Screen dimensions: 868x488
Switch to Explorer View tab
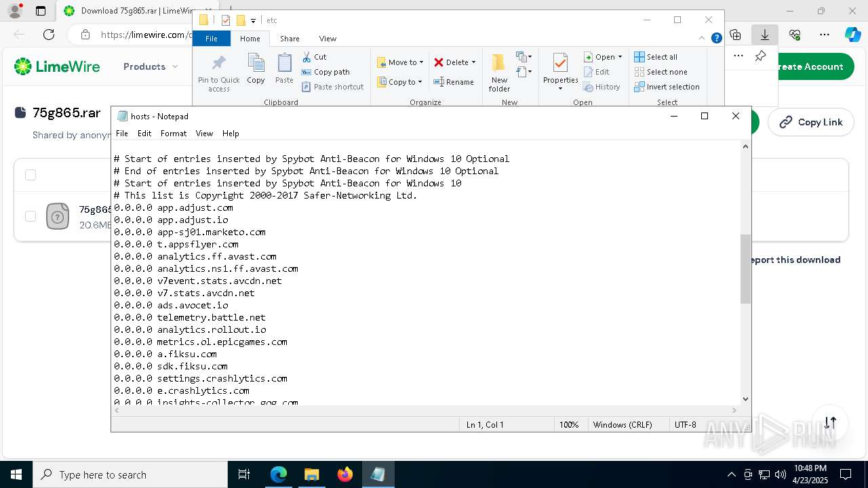pos(328,39)
